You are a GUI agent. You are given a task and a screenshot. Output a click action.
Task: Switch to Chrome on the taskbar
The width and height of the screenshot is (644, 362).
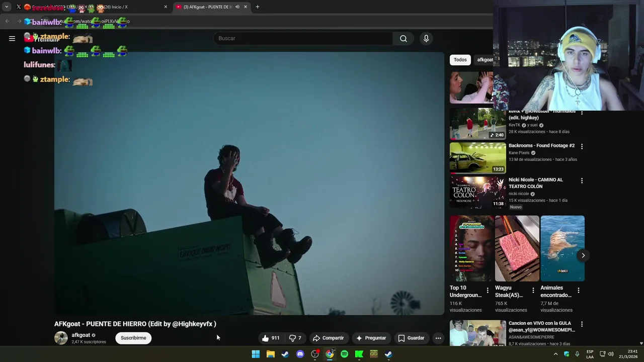point(330,354)
